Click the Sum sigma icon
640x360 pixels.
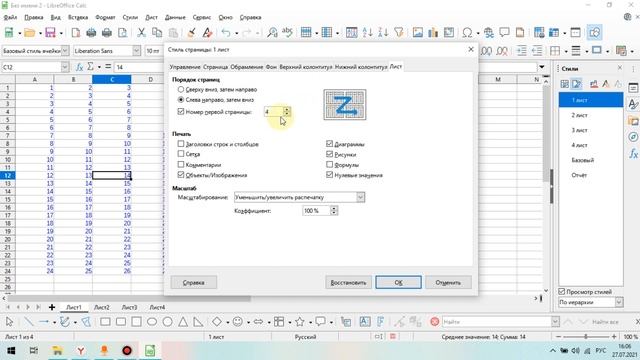tap(90, 67)
